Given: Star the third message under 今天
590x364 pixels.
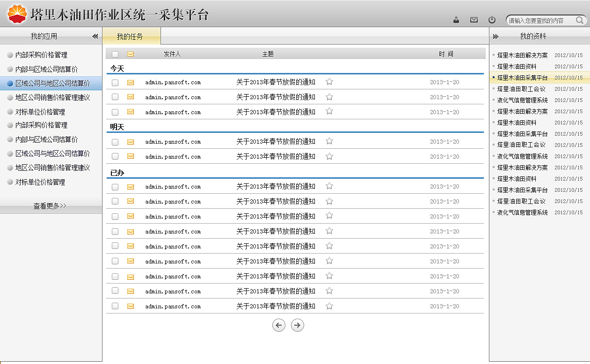Looking at the screenshot, I should [x=329, y=111].
